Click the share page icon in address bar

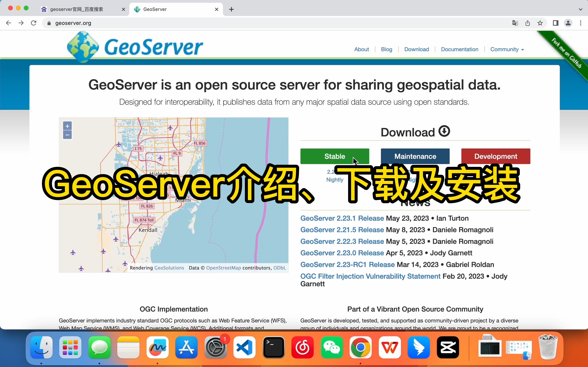(x=527, y=23)
